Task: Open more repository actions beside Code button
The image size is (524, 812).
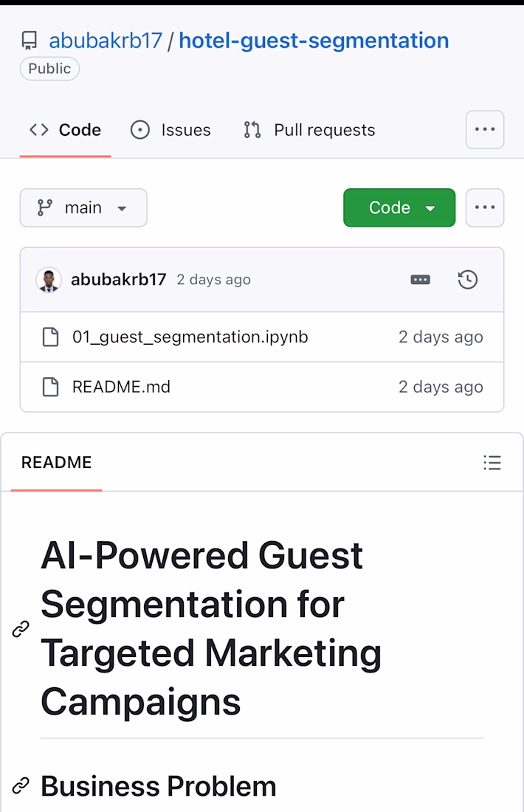Action: 485,207
